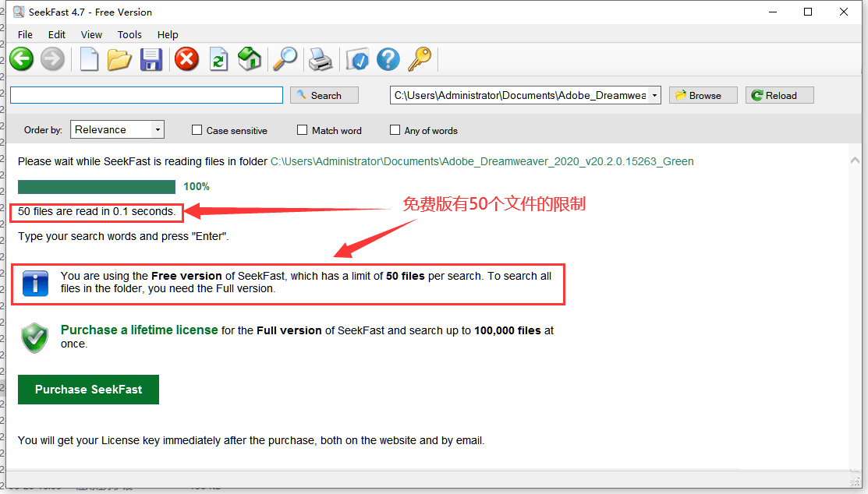Image resolution: width=868 pixels, height=494 pixels.
Task: Click the blue info icon in notice
Action: pos(35,284)
